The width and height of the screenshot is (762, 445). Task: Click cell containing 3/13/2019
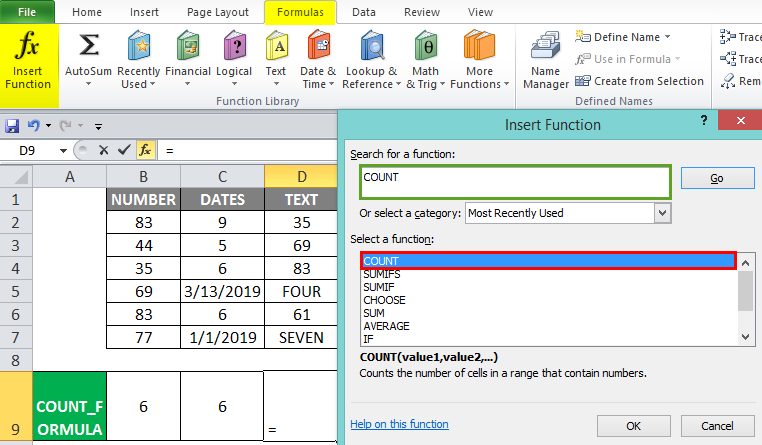(x=223, y=291)
